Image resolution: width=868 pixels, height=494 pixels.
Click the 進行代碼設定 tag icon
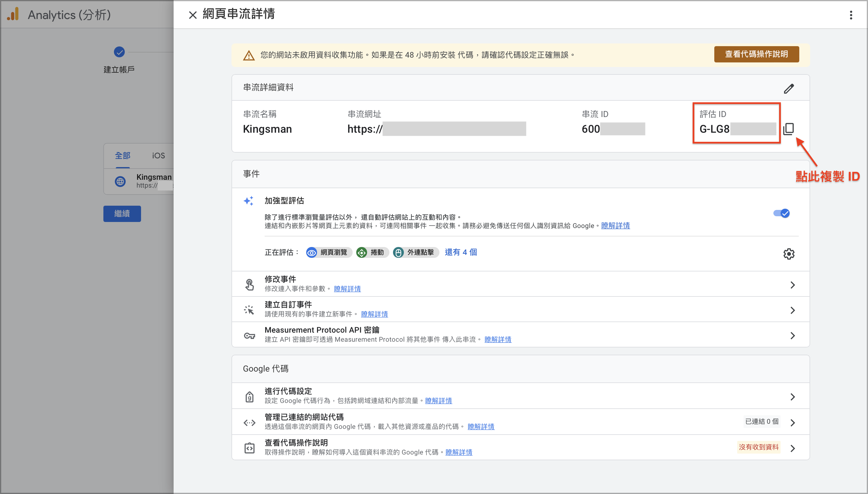[249, 396]
